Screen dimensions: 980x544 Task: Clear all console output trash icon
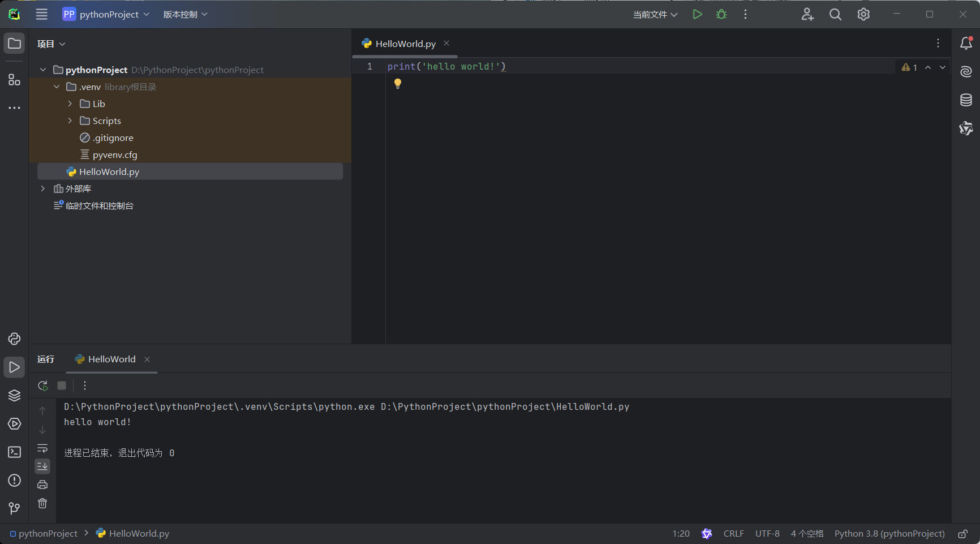pos(42,503)
